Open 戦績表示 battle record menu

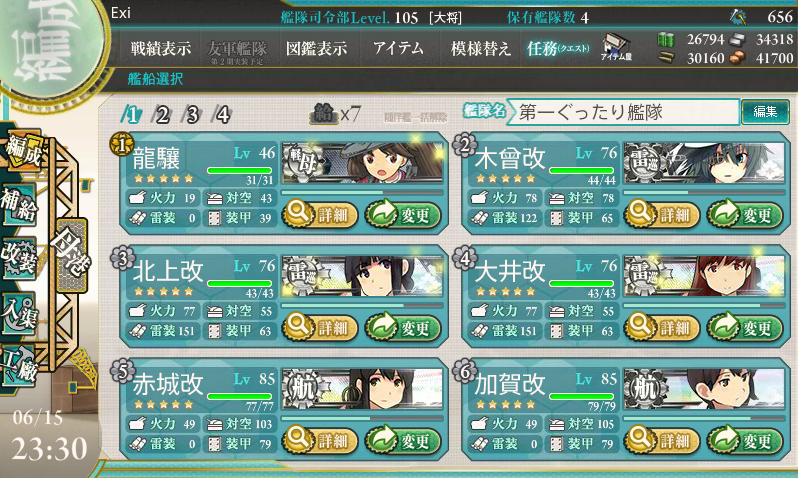click(x=160, y=48)
